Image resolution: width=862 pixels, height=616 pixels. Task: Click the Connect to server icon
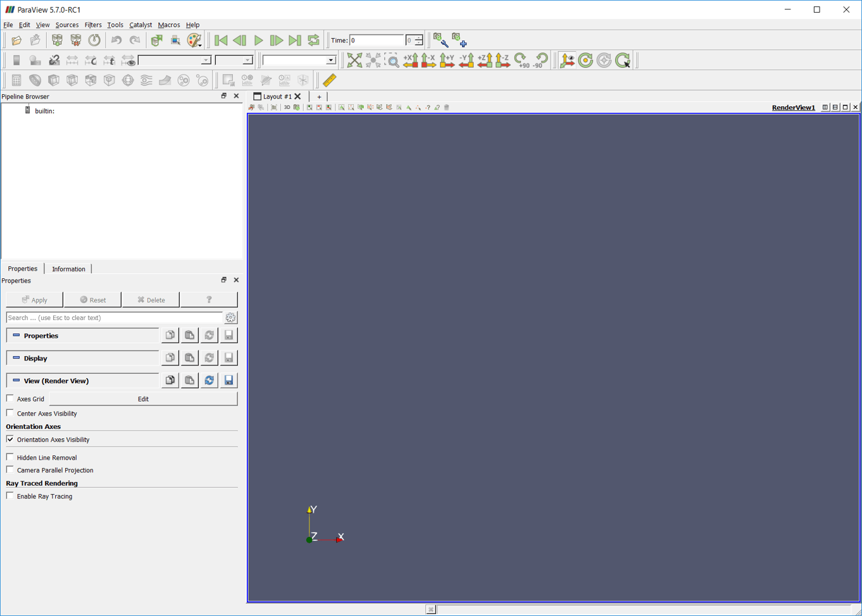[57, 40]
